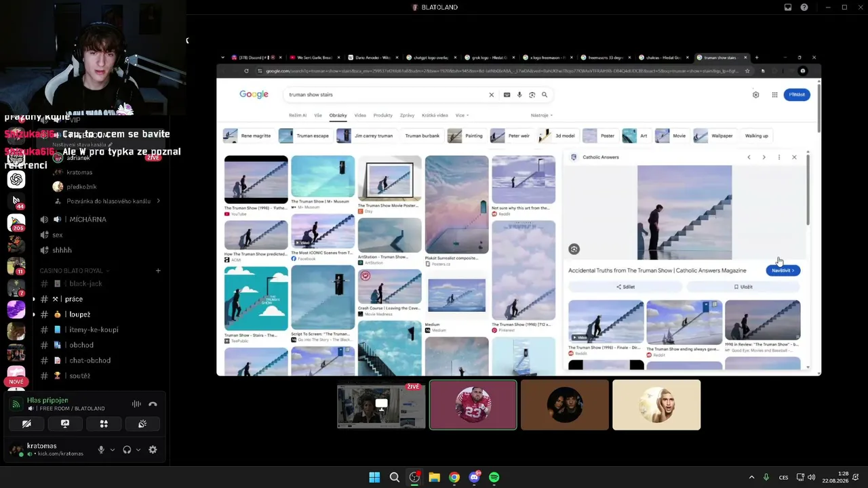Start voice search with the microphone icon

click(519, 95)
